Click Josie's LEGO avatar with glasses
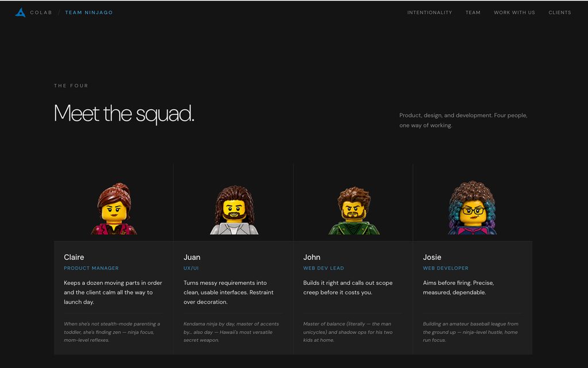Image resolution: width=588 pixels, height=368 pixels. [472, 208]
